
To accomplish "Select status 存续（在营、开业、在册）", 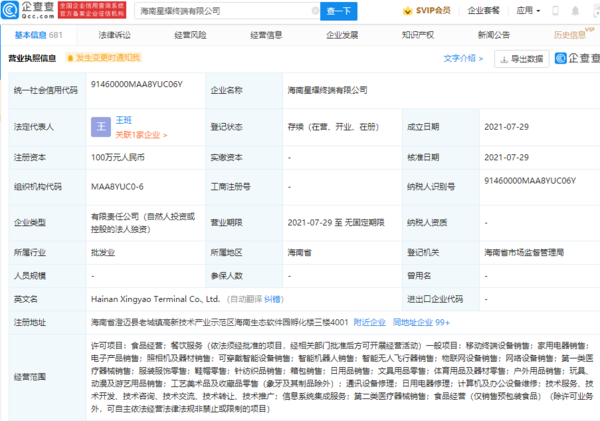I will tap(333, 127).
